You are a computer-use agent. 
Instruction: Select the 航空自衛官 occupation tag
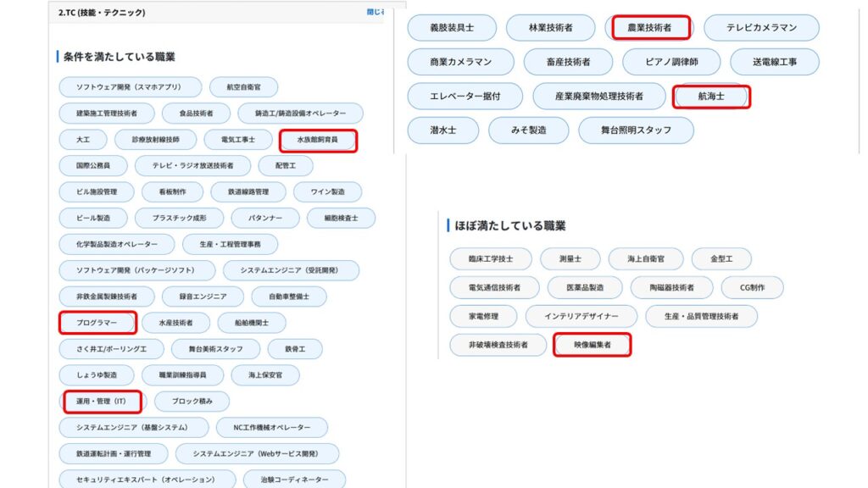point(243,87)
